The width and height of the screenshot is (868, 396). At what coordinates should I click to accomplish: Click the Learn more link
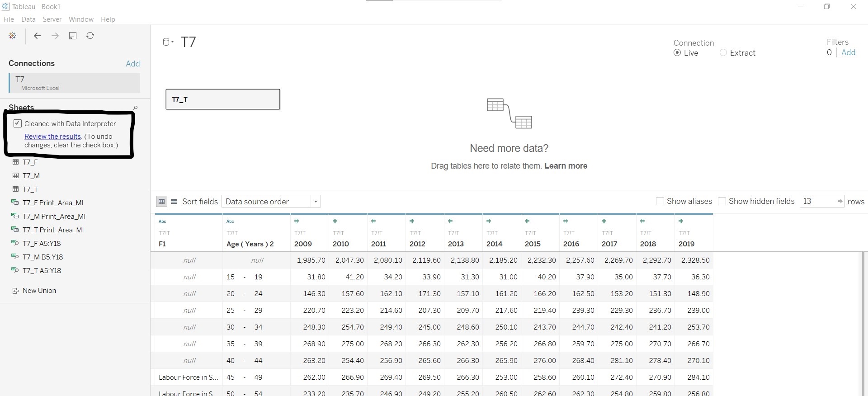point(566,166)
